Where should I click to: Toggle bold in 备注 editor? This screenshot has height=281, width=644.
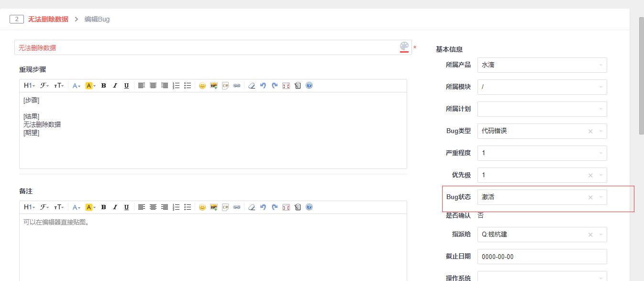coord(103,207)
